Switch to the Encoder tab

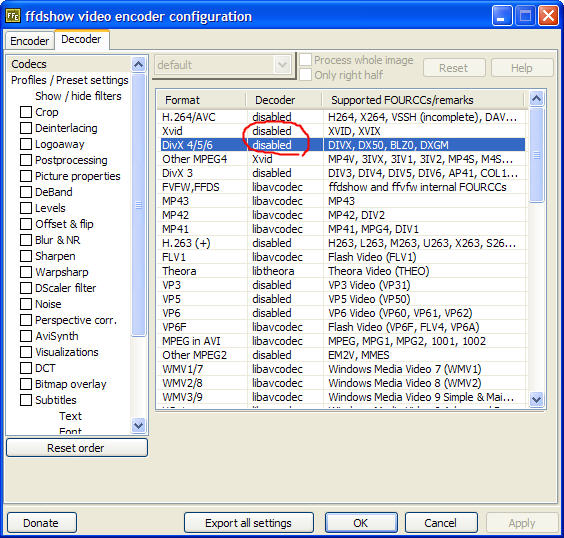[x=29, y=41]
